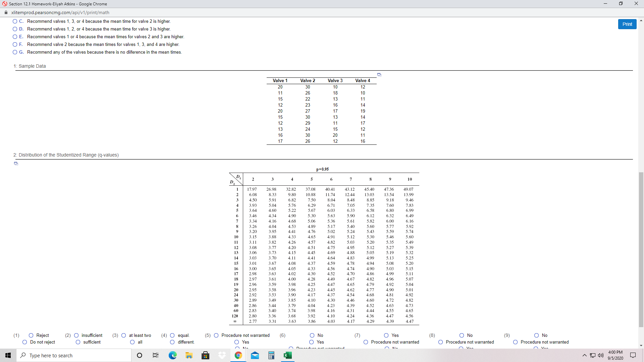Click the Windows search box
Viewport: 644px width, 362px height.
pyautogui.click(x=74, y=355)
